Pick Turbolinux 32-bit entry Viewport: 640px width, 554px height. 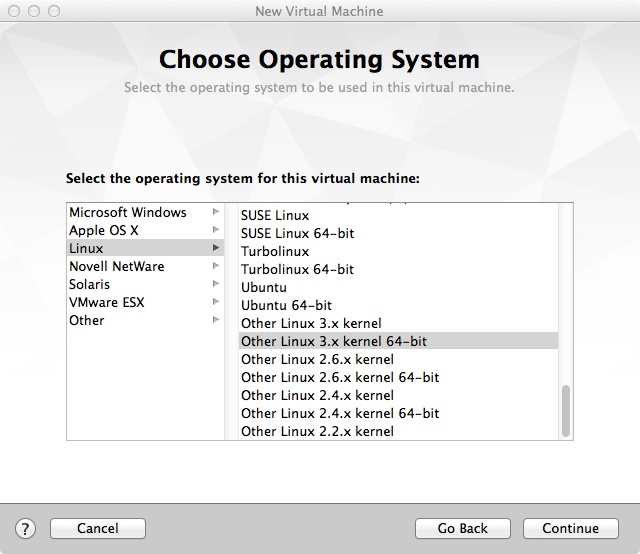pyautogui.click(x=398, y=251)
